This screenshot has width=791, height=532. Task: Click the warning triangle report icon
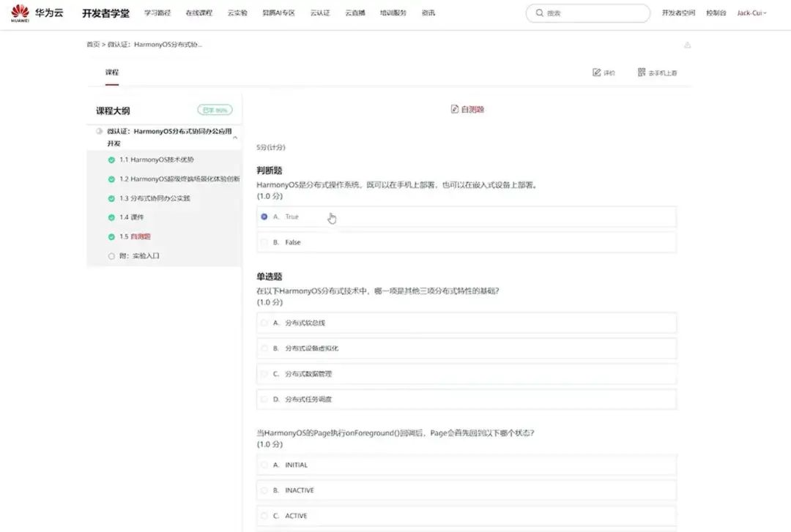(687, 45)
